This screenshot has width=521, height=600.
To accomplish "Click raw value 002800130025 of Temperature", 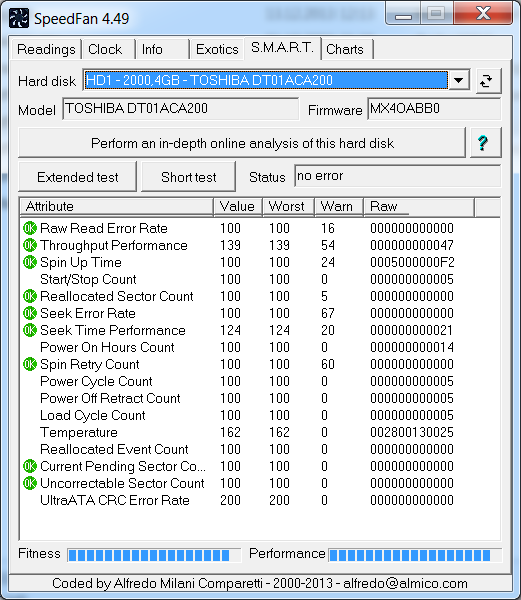I will click(412, 432).
